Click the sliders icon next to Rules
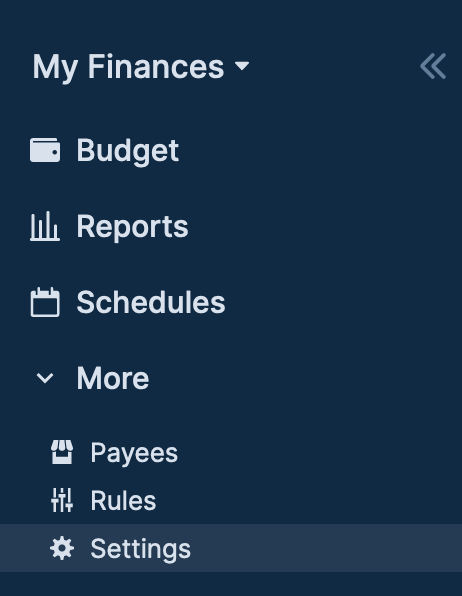This screenshot has width=462, height=596. tap(62, 500)
